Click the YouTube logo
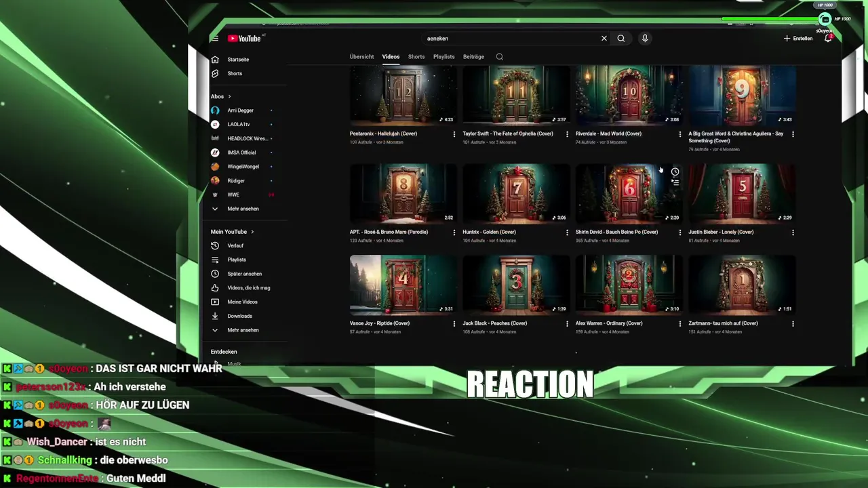868x488 pixels. [x=244, y=39]
